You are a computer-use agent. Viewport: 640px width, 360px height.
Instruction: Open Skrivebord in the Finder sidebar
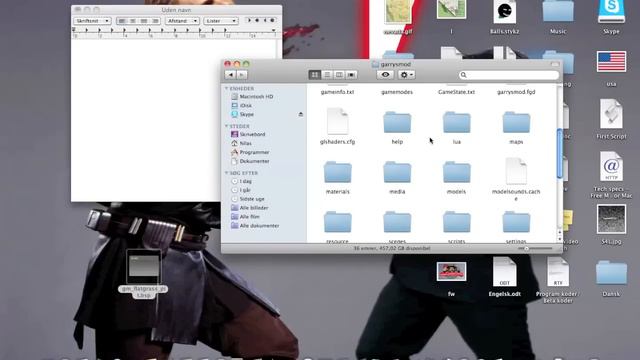tap(248, 134)
